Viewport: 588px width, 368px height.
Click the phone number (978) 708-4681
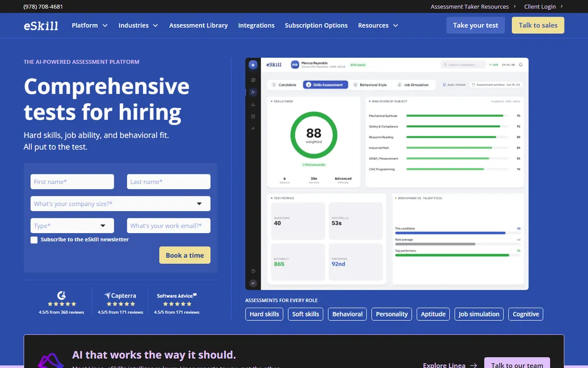click(43, 6)
